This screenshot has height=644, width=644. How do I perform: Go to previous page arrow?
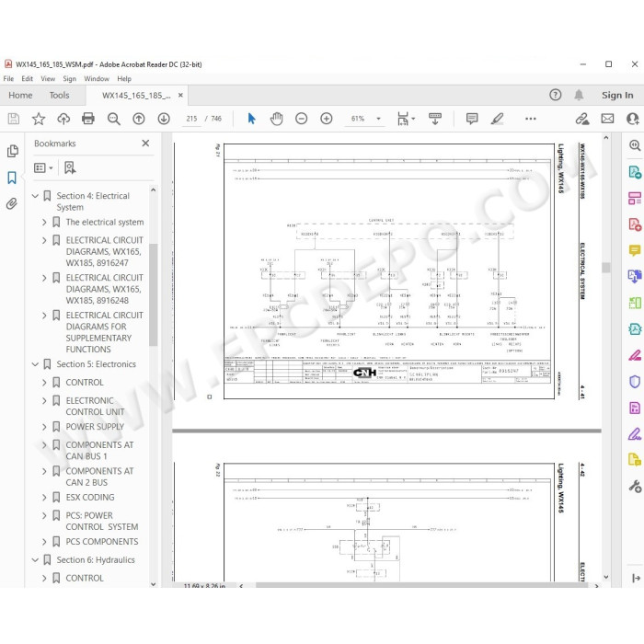pyautogui.click(x=139, y=119)
